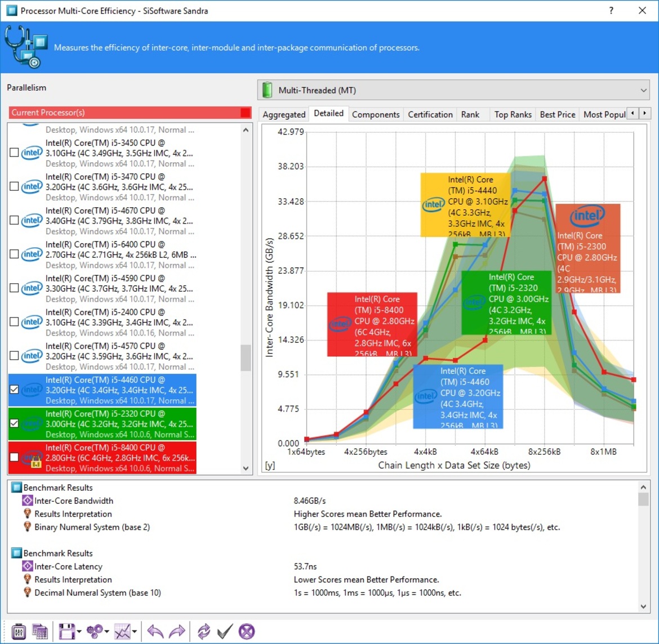Screen dimensions: 659x644
Task: Click processor list scroll-up arrow
Action: click(x=246, y=130)
